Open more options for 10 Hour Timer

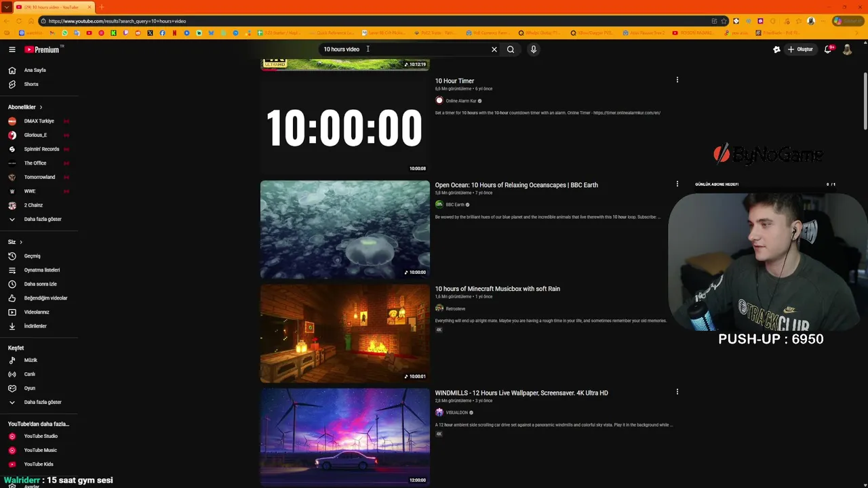point(677,80)
